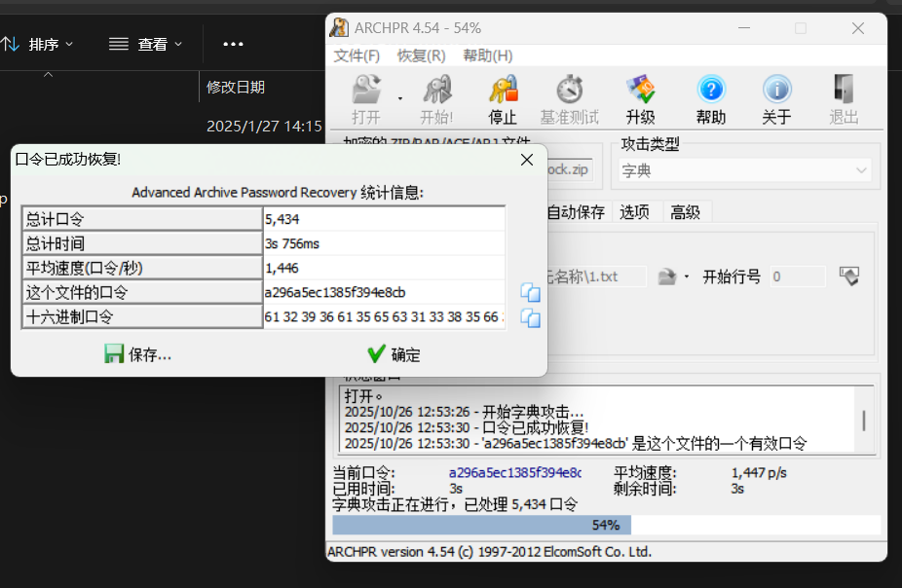Switch to the 高级 tab

point(687,211)
